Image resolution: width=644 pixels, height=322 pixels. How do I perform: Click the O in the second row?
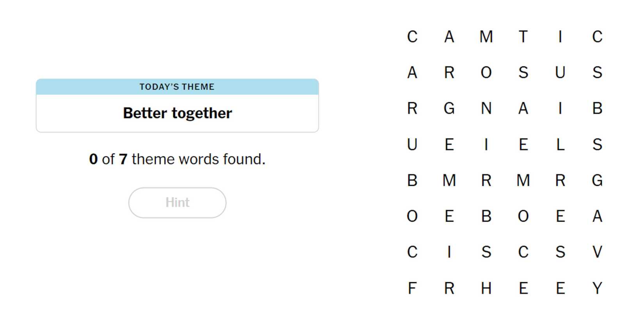coord(486,72)
